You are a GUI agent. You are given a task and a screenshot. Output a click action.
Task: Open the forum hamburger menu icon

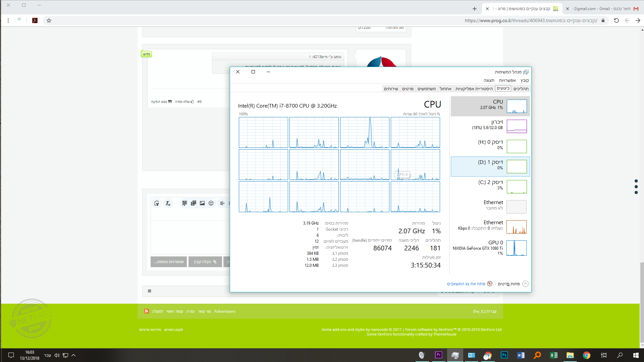(150, 291)
